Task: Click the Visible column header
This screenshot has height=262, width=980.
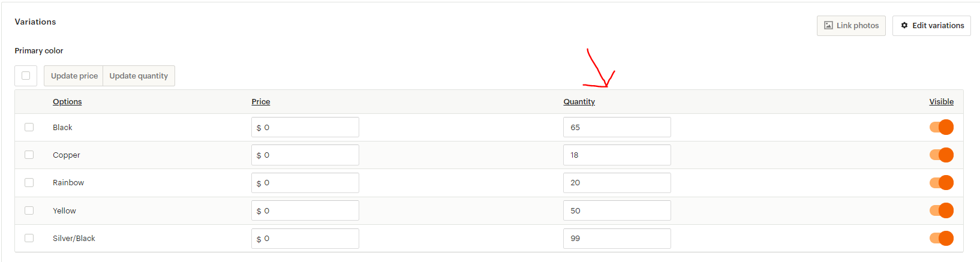Action: point(942,101)
